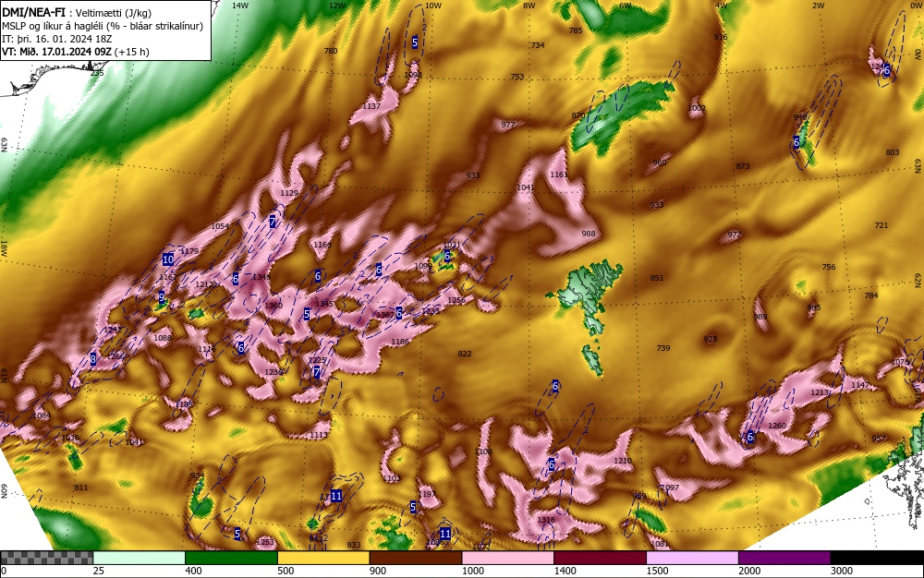This screenshot has height=578, width=924.
Task: Select the 4W longitude label
Action: click(722, 6)
